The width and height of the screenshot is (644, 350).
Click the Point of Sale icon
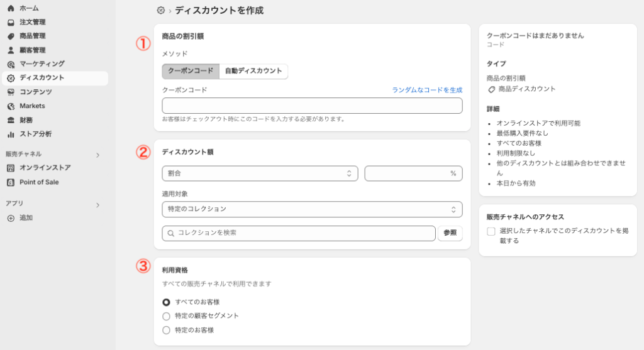click(x=11, y=182)
